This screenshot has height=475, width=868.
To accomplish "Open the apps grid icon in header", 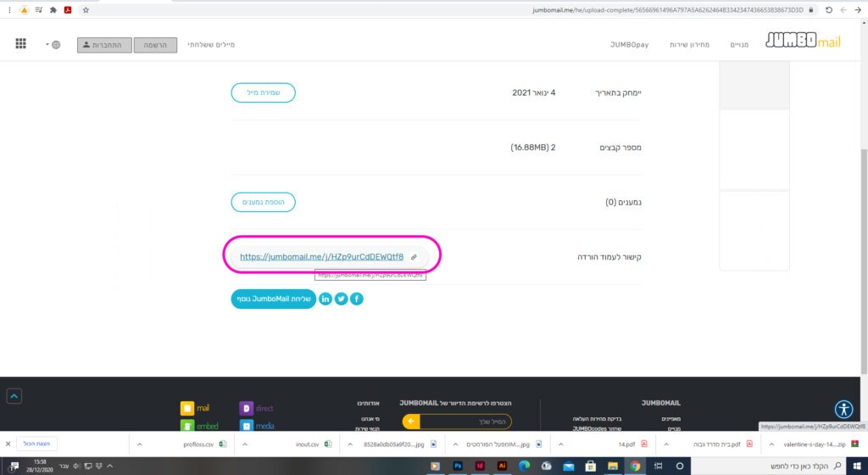I will [21, 44].
